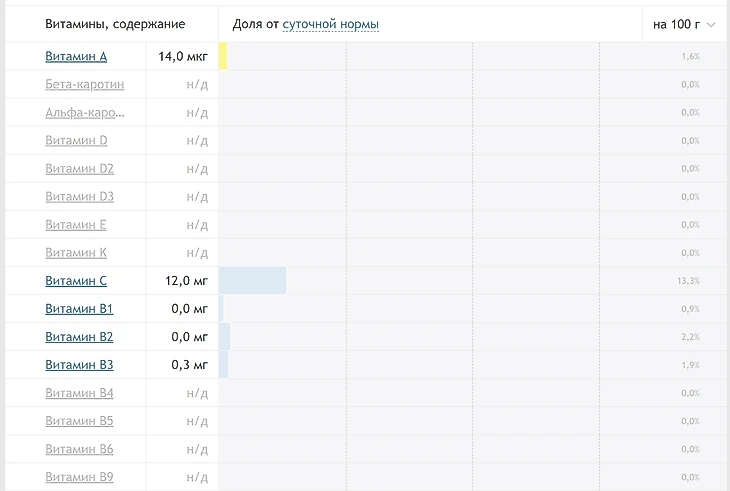The width and height of the screenshot is (730, 491).
Task: Select the Витамин D2 link
Action: point(80,169)
